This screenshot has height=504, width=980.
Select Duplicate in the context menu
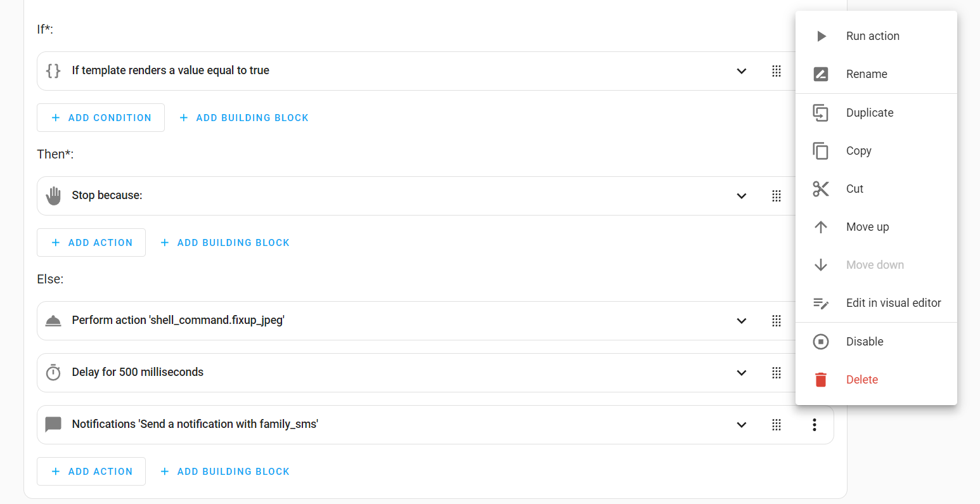[869, 113]
